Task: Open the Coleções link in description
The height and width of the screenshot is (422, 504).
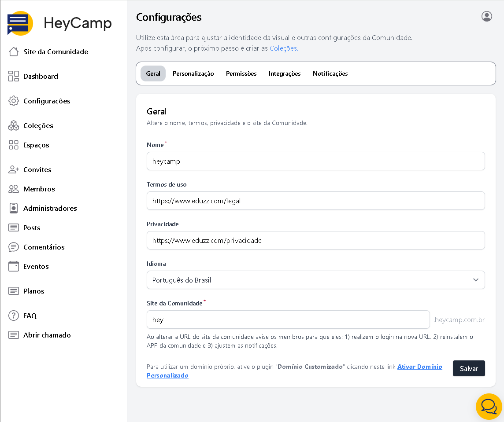Action: 283,48
